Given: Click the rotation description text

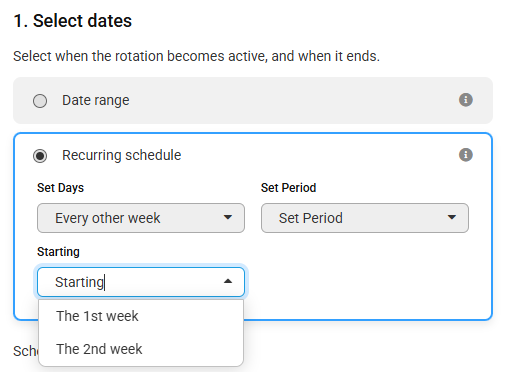Looking at the screenshot, I should pyautogui.click(x=196, y=56).
